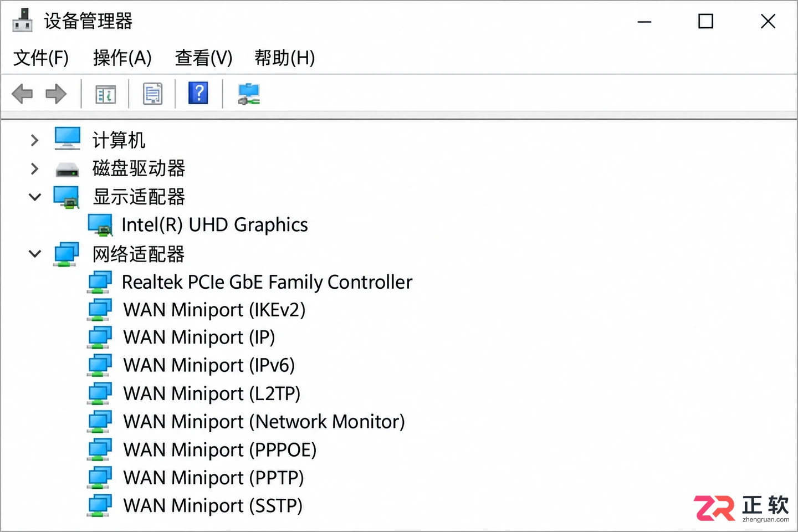Screen dimensions: 798x532
Task: Collapse the 显示适配器 node chevron
Action: coord(35,197)
